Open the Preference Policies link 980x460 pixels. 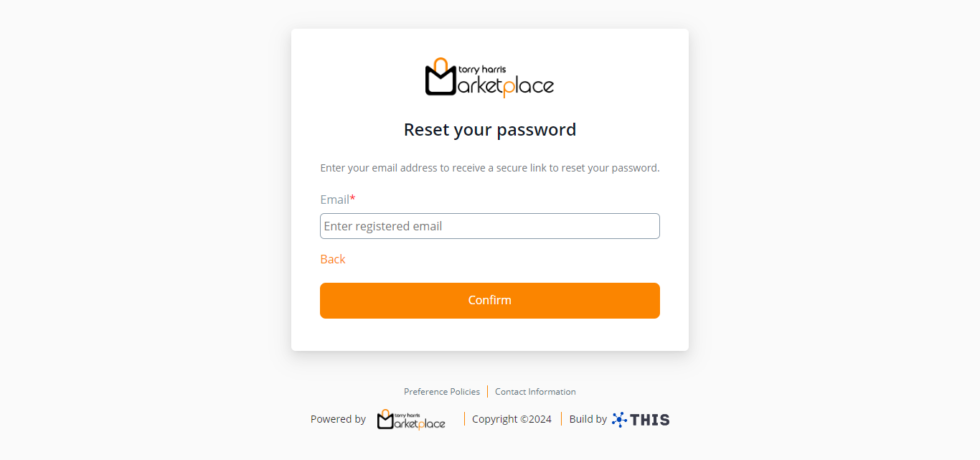click(442, 392)
